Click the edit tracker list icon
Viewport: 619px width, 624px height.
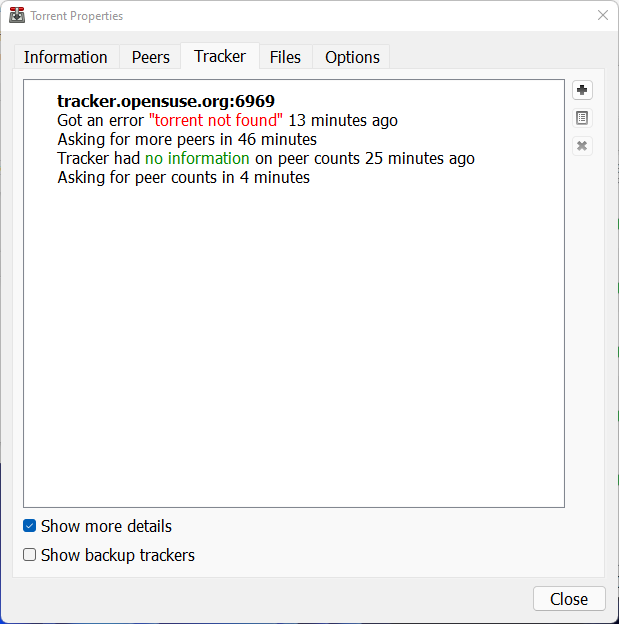pos(582,118)
